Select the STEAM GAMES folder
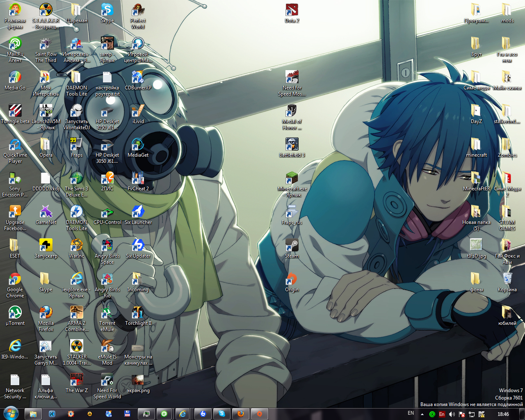The width and height of the screenshot is (525, 420). [x=507, y=217]
